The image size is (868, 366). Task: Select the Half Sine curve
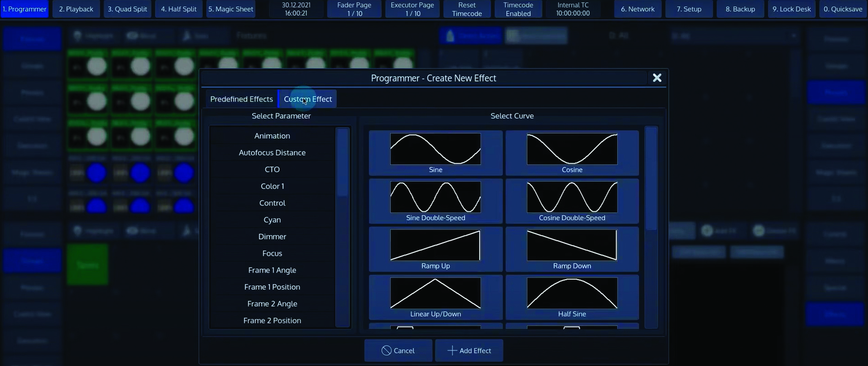pos(572,297)
